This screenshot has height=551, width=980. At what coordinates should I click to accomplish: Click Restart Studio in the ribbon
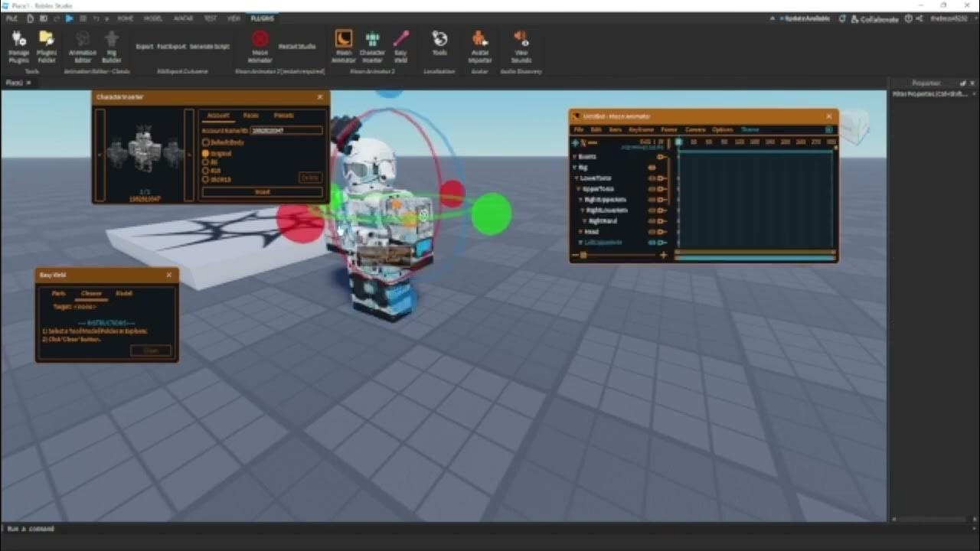[297, 47]
